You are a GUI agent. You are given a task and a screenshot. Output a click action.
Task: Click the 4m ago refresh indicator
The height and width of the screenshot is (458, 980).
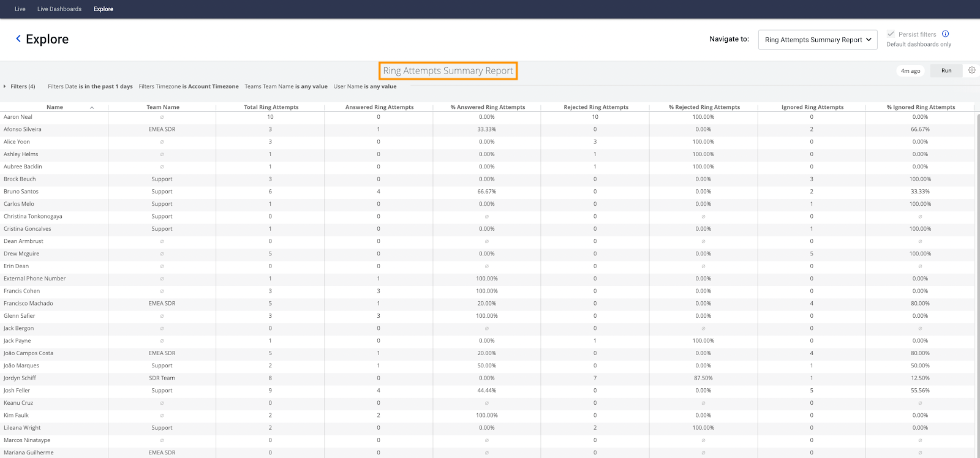[x=910, y=71]
